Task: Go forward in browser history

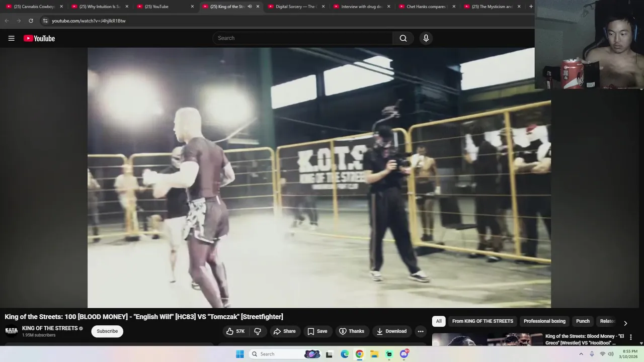Action: click(19, 21)
